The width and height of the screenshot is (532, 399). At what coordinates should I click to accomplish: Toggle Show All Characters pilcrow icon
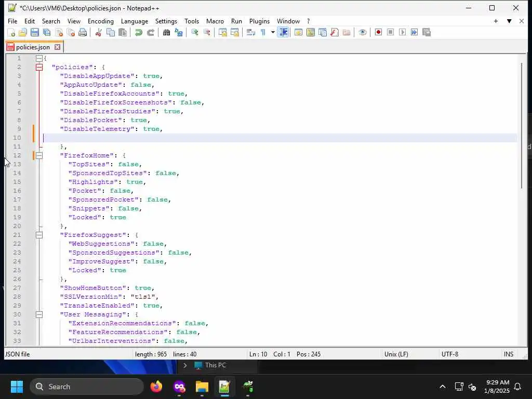[263, 32]
